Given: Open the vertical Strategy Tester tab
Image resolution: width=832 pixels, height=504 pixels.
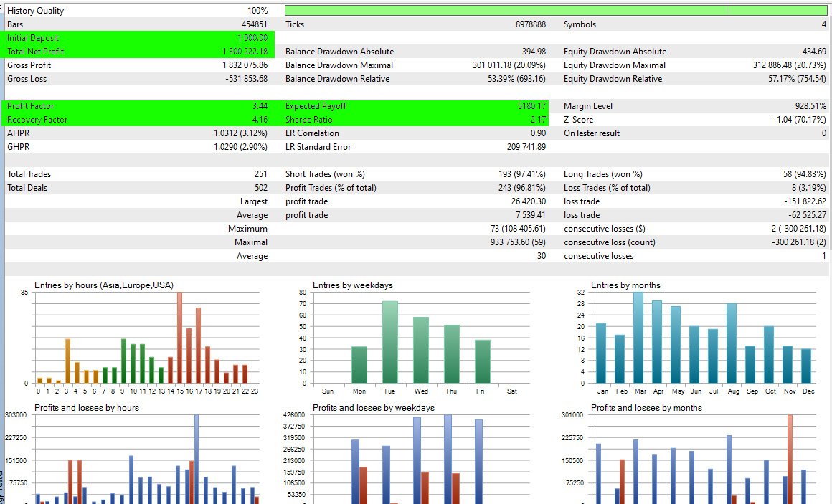Looking at the screenshot, I should [4, 473].
